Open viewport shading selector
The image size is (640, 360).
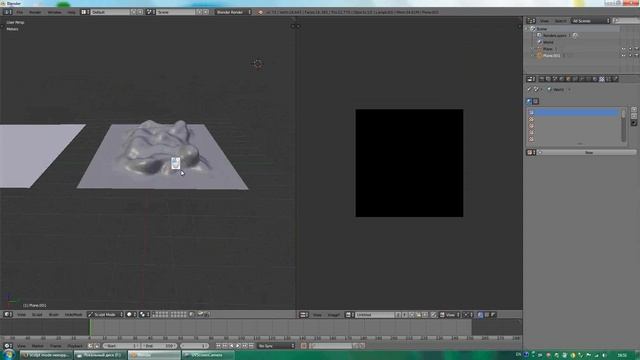point(131,315)
